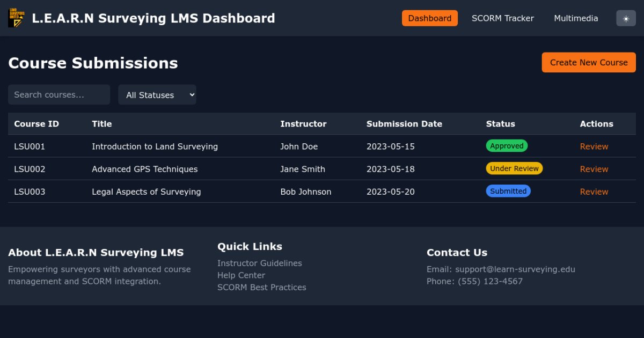Image resolution: width=644 pixels, height=338 pixels.
Task: Click the Submitted status badge
Action: tap(508, 190)
